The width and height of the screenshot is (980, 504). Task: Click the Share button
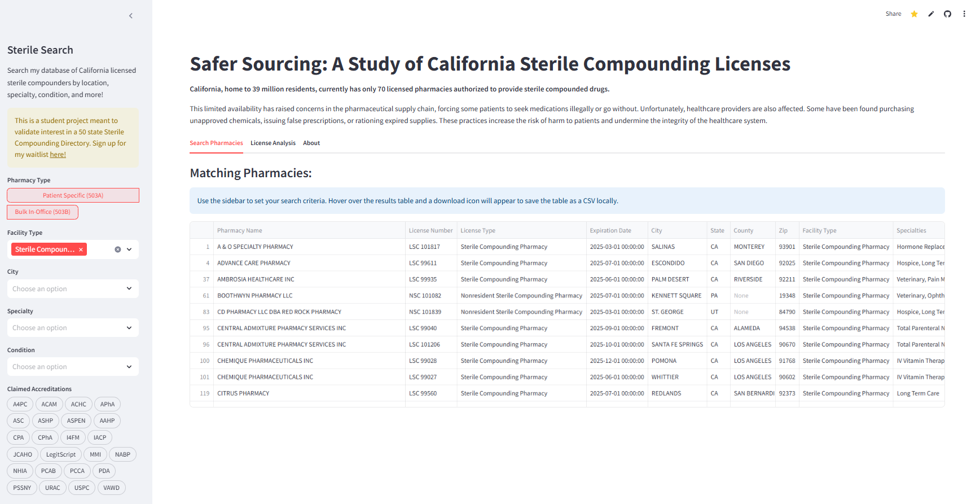tap(893, 14)
